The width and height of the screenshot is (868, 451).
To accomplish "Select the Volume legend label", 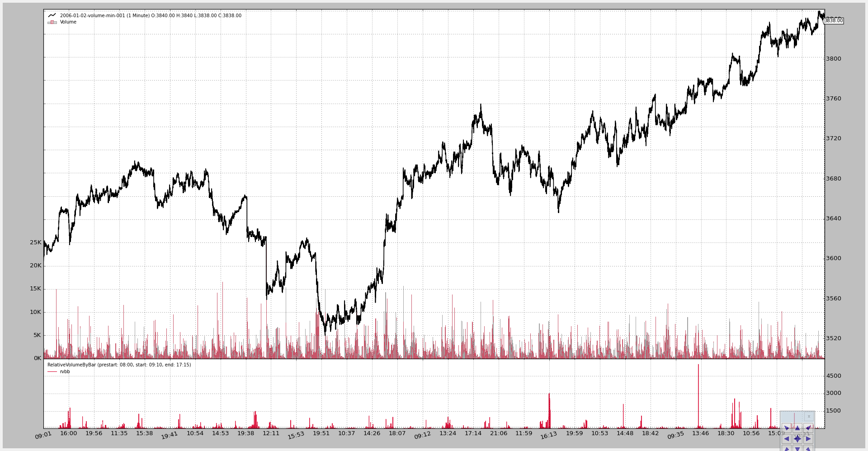I will (x=68, y=22).
